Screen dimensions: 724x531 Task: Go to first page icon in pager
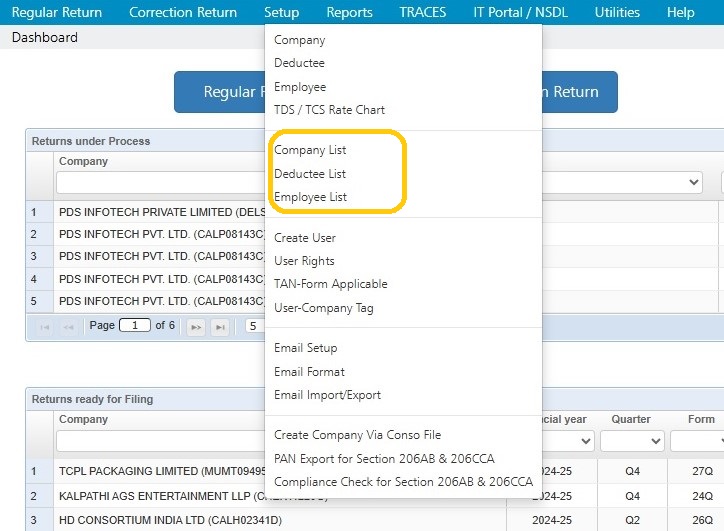coord(45,327)
